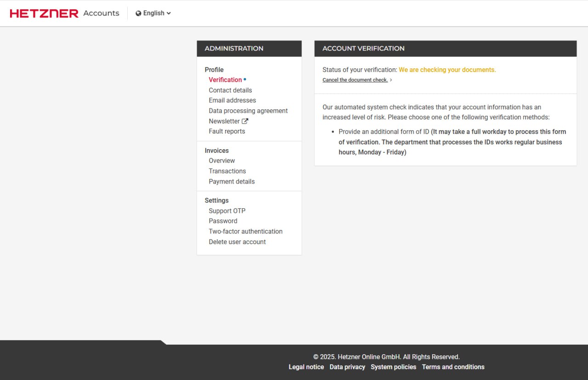Open the Fault reports page
The image size is (588, 380).
point(226,131)
